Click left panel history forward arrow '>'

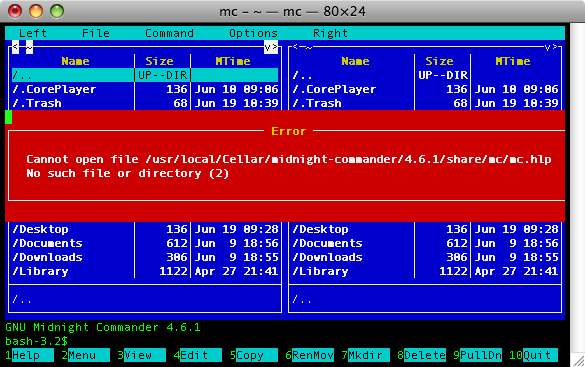tap(275, 47)
